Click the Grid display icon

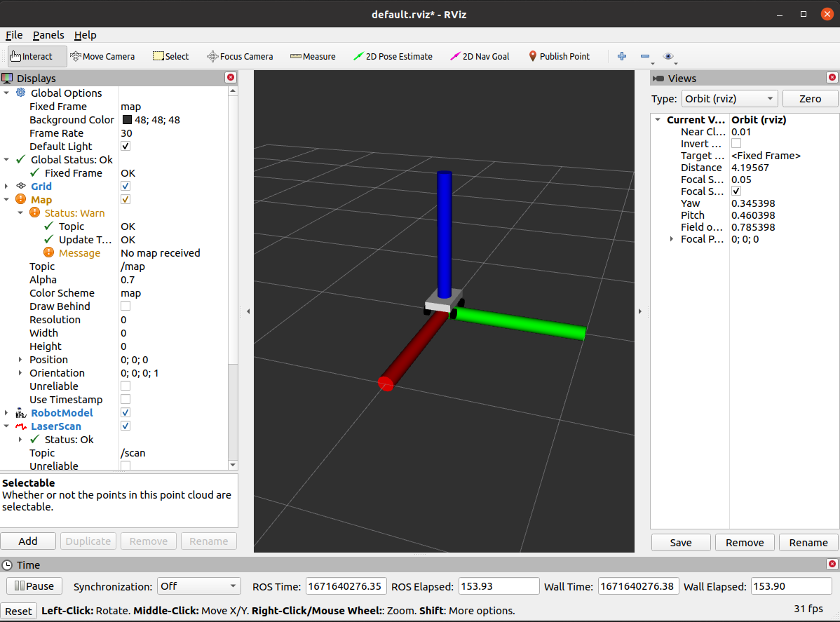tap(21, 186)
